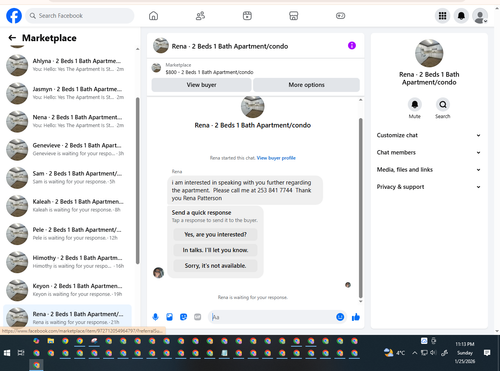Expand Media, files and links section
The image size is (500, 371).
point(429,170)
